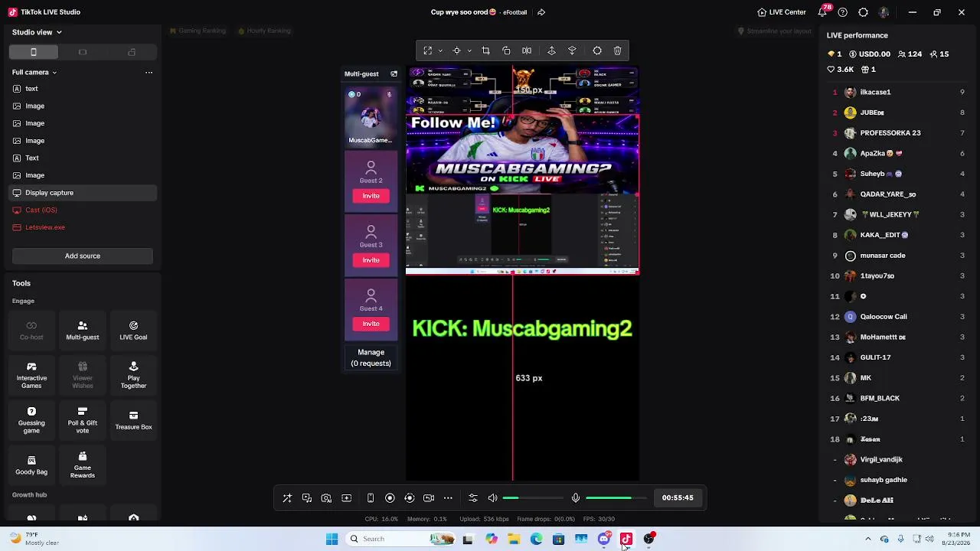Open File Explorer from taskbar
This screenshot has width=980, height=551.
(x=514, y=539)
